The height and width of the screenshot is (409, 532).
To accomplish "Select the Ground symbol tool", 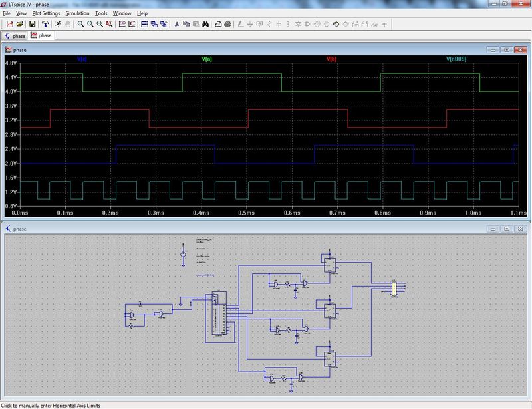I will pos(250,24).
